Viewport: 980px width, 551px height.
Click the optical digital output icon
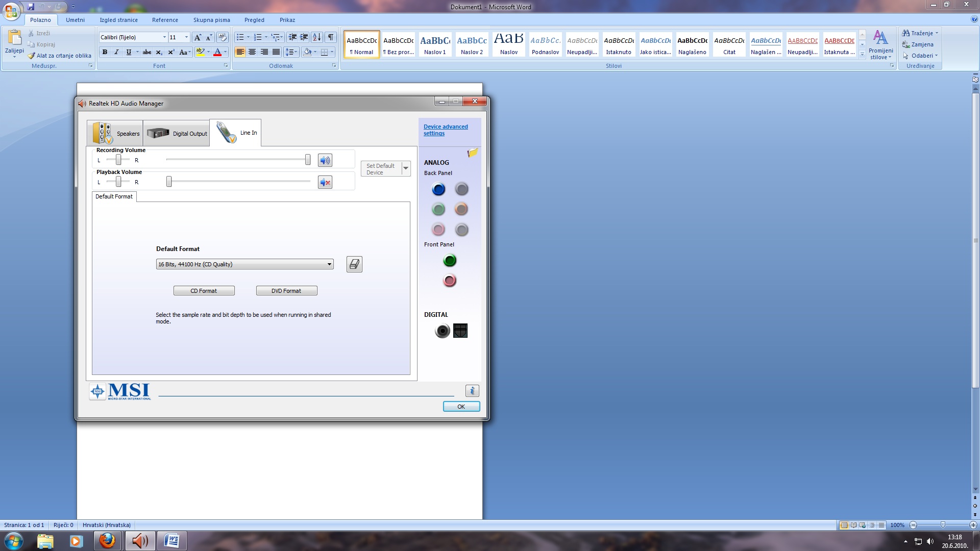point(460,331)
